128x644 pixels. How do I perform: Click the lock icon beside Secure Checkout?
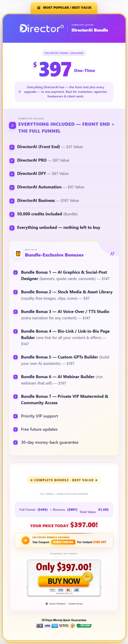click(46, 604)
